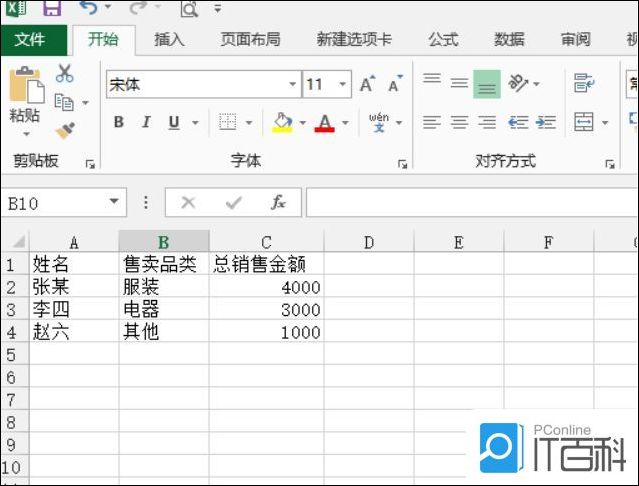Expand the Borders options arrow
The height and width of the screenshot is (486, 639).
249,123
